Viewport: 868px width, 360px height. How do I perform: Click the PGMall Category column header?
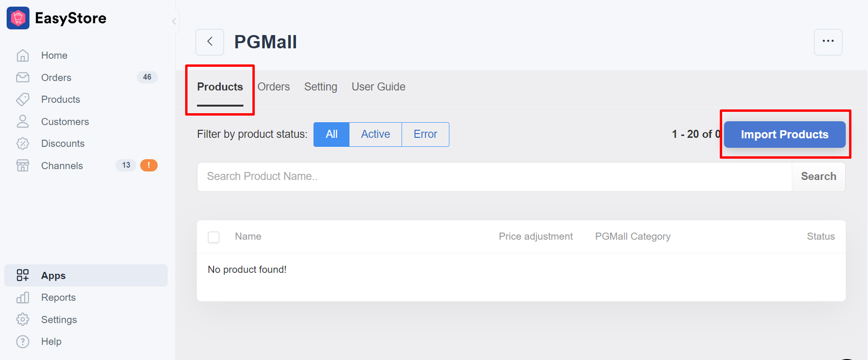point(633,236)
